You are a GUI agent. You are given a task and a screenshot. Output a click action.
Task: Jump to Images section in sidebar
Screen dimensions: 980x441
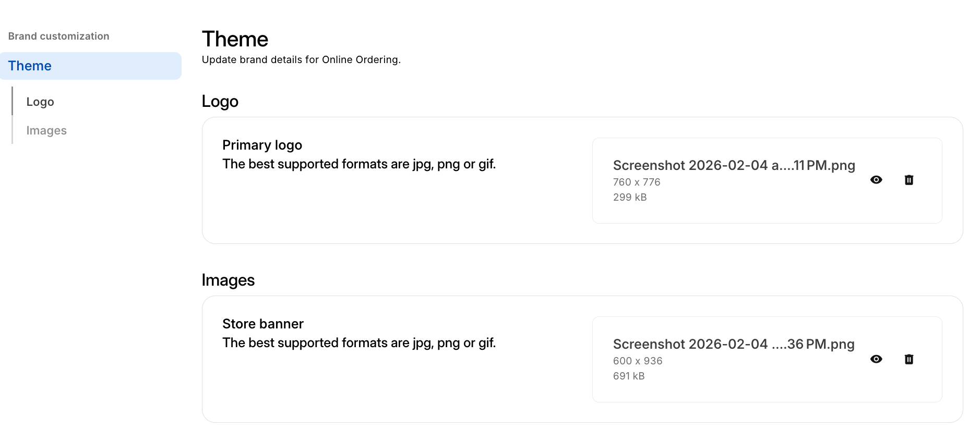(x=46, y=131)
